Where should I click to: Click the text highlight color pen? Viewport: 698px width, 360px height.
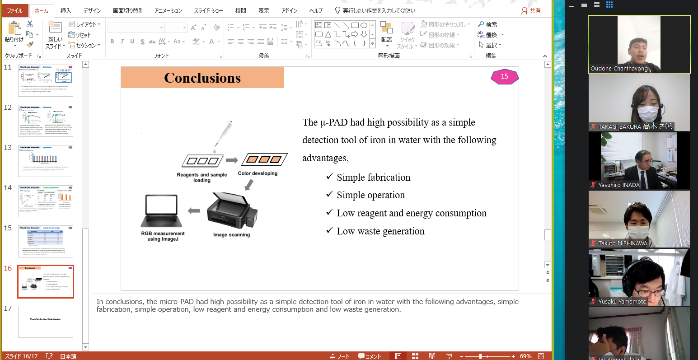click(196, 41)
